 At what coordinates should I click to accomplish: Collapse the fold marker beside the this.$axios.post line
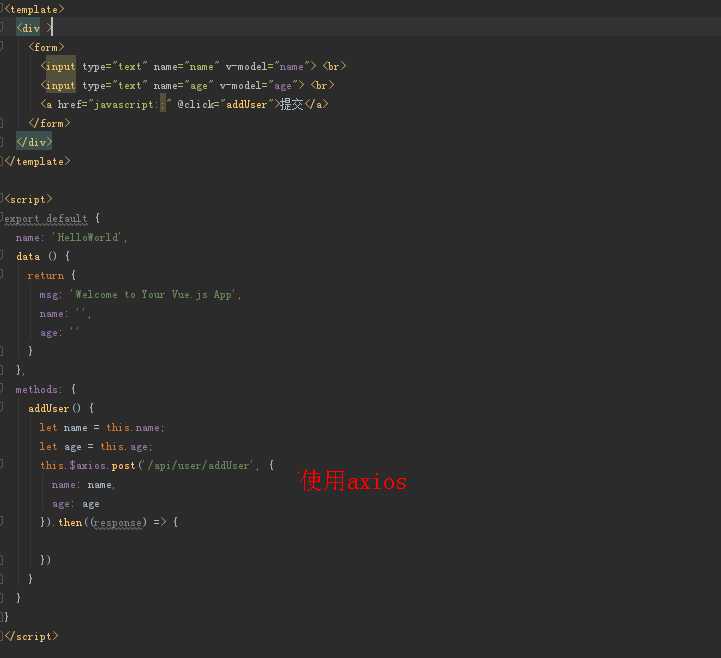coord(2,465)
